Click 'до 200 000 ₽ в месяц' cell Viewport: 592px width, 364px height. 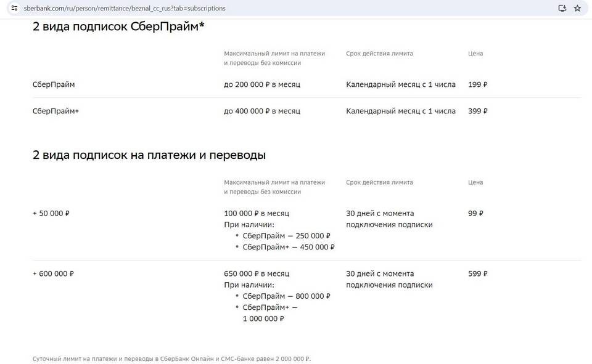(261, 84)
